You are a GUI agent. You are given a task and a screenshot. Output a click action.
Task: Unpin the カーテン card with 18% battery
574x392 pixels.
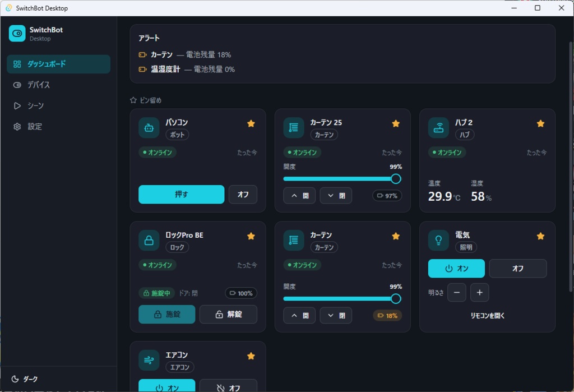[x=396, y=236]
